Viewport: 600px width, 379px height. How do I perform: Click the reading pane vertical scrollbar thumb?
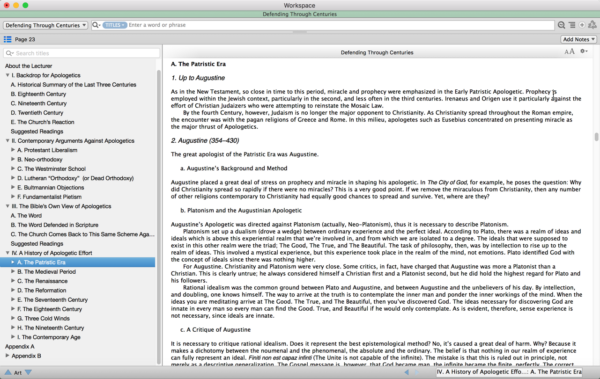pos(596,137)
